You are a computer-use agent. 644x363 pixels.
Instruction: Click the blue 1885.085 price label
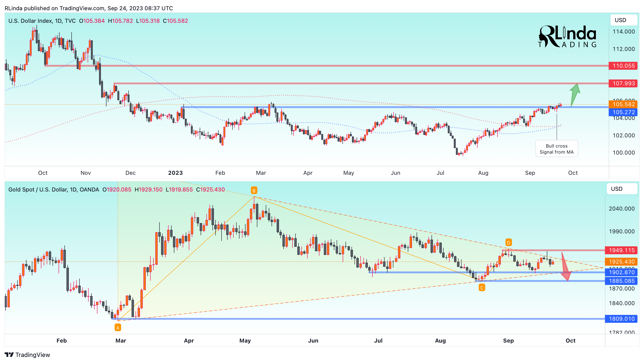point(621,281)
